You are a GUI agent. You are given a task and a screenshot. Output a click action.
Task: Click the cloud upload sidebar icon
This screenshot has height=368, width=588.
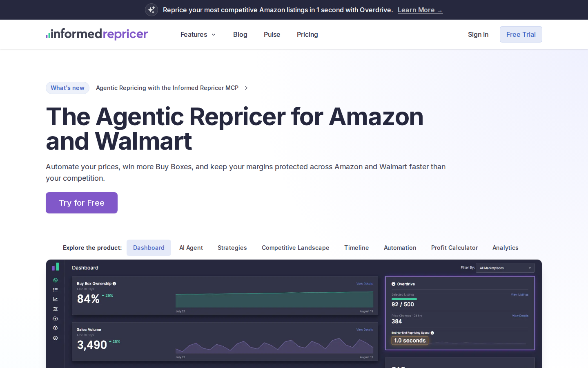coord(55,319)
